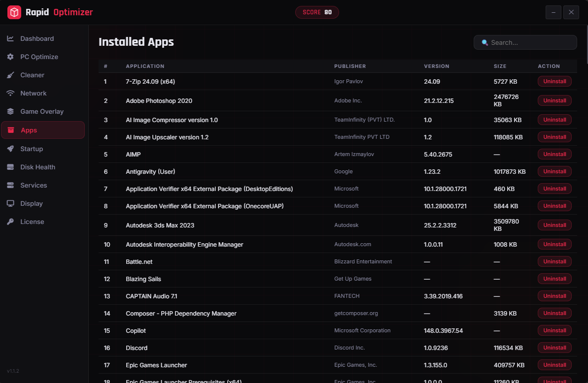588x383 pixels.
Task: Click the Dashboard chart icon
Action: tap(10, 38)
